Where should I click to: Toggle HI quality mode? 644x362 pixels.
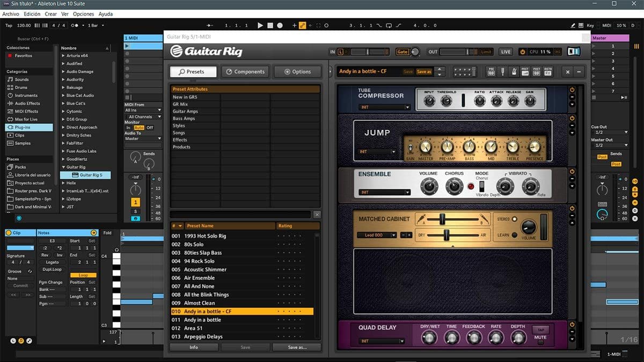point(558,51)
